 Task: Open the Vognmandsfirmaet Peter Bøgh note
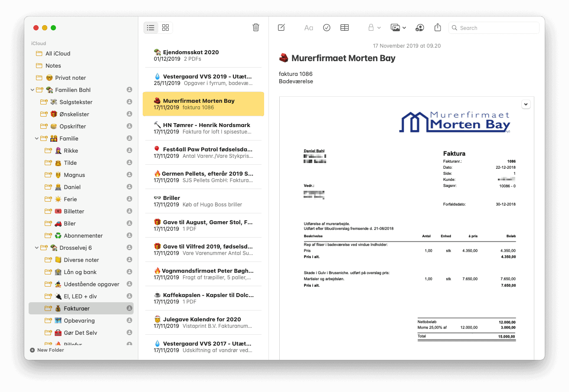[203, 274]
